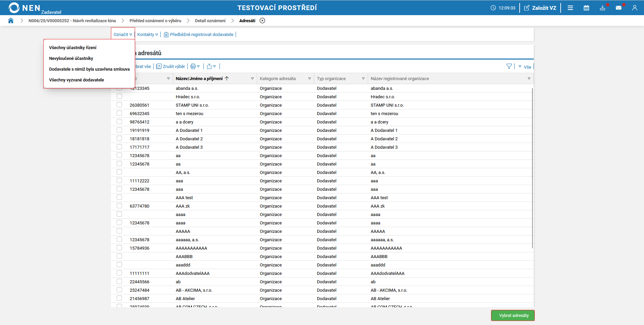
Task: Close the Adresáti breadcrumb with X icon
Action: (x=263, y=21)
